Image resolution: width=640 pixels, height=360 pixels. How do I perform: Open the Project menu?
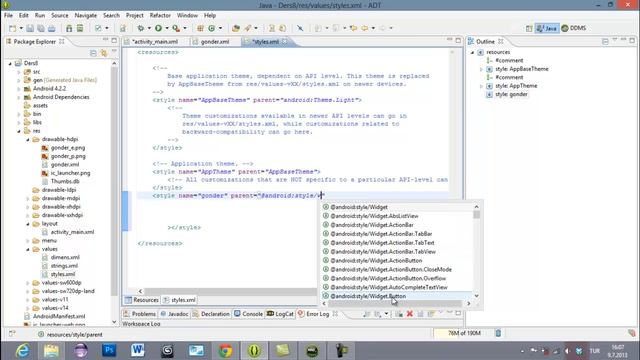(135, 16)
